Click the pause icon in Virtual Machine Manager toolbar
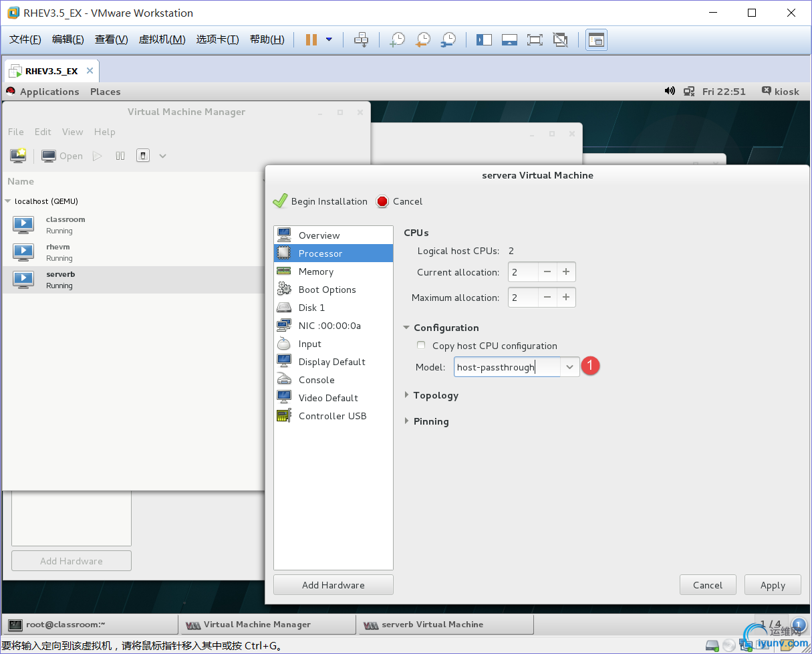This screenshot has height=654, width=812. click(x=120, y=156)
